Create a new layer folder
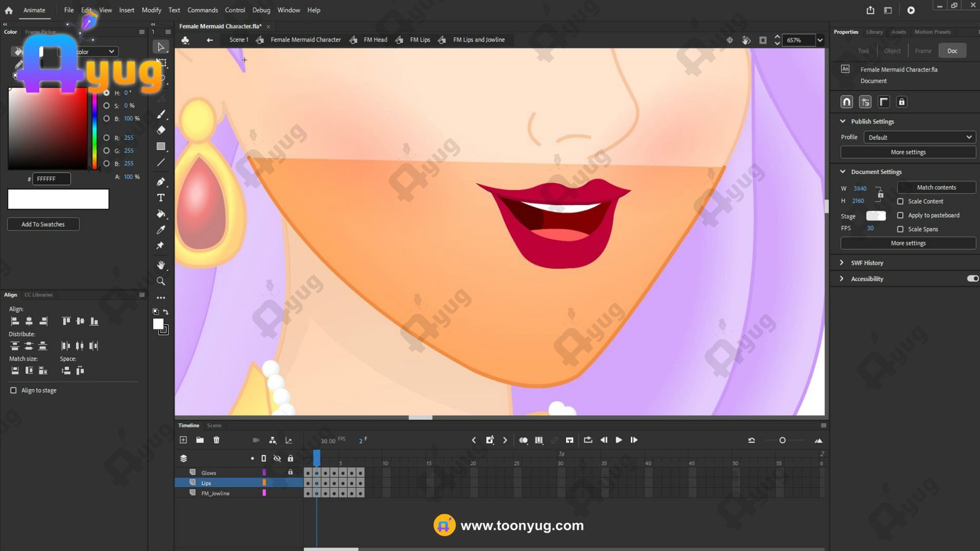 pyautogui.click(x=200, y=440)
